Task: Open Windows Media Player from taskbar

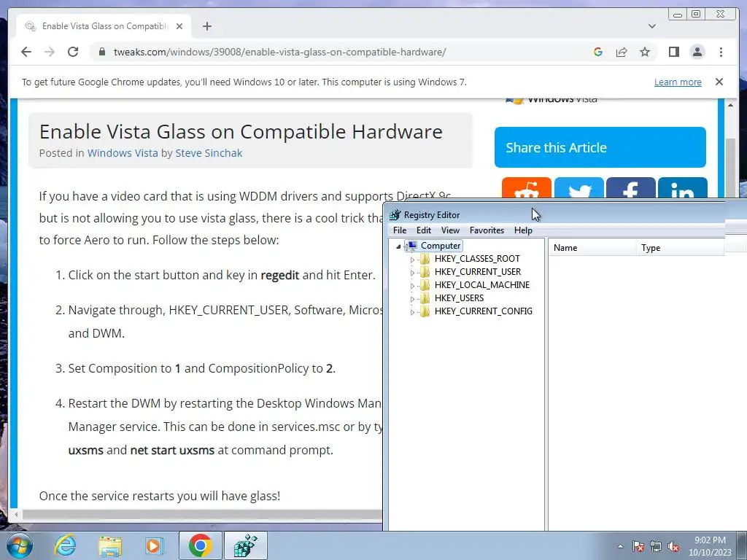Action: [154, 545]
